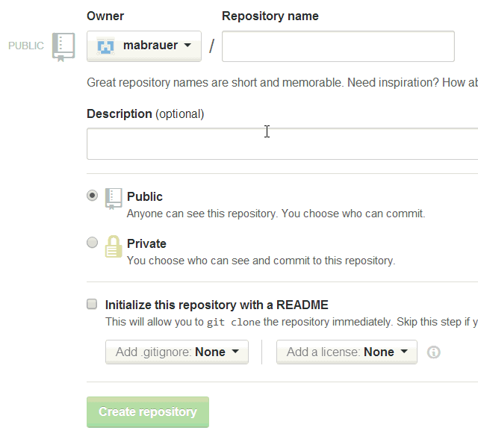The image size is (478, 448).
Task: Select the Public radio button
Action: [92, 196]
